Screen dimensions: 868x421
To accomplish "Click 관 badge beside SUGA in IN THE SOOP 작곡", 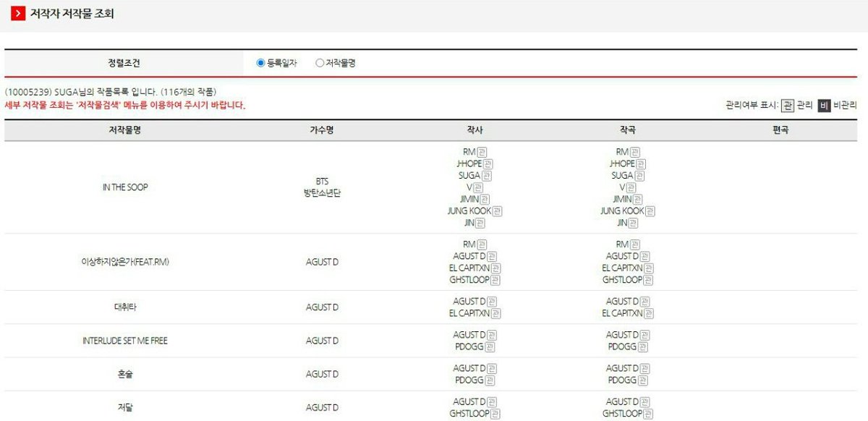I will click(639, 176).
